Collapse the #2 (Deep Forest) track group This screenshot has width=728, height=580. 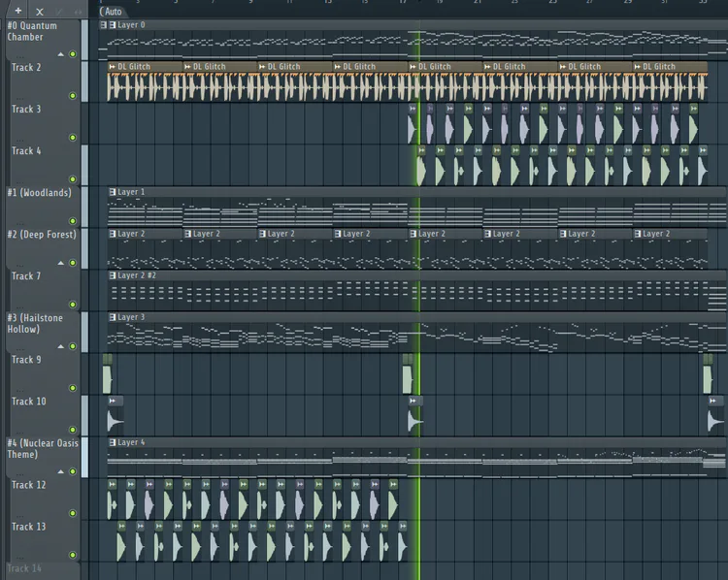tap(61, 263)
